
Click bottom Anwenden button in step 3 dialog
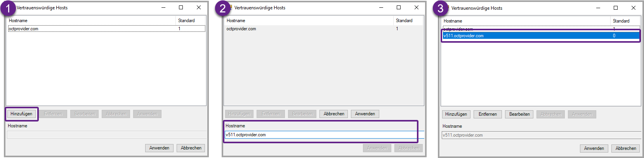(x=594, y=148)
